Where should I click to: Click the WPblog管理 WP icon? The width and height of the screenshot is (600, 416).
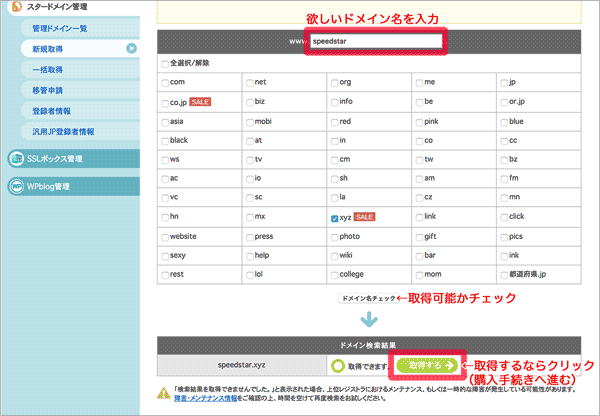(17, 186)
